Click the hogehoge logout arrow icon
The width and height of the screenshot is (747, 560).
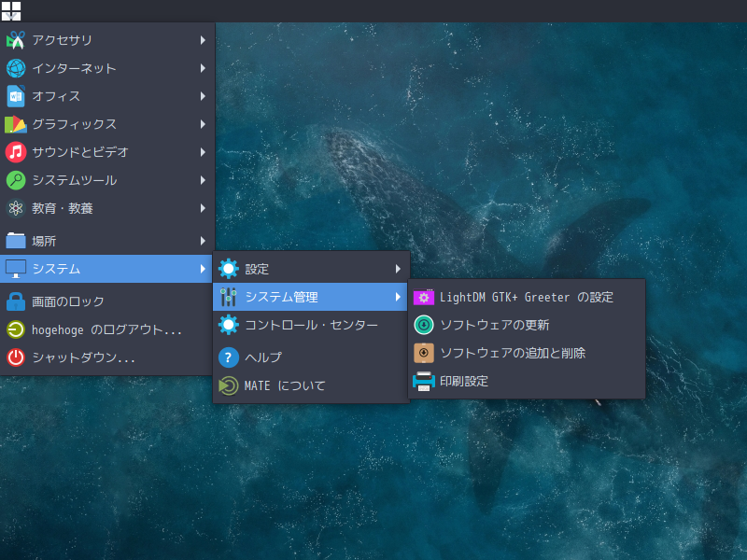pos(15,329)
